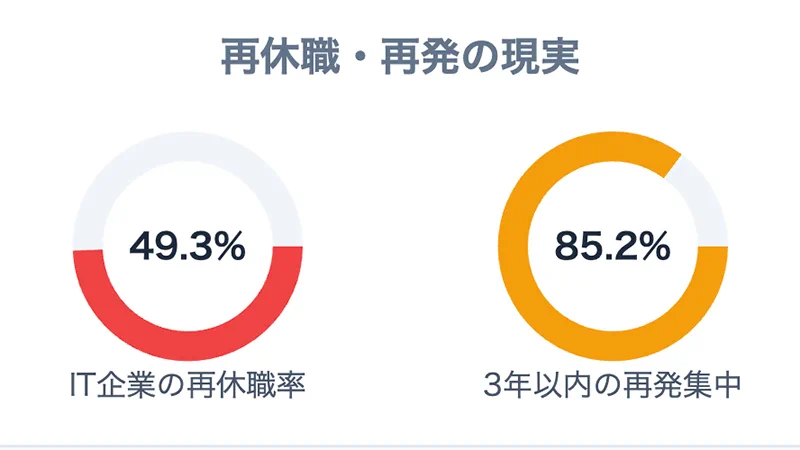800x450 pixels.
Task: Click the bottom of the red arc
Action: coord(187,346)
